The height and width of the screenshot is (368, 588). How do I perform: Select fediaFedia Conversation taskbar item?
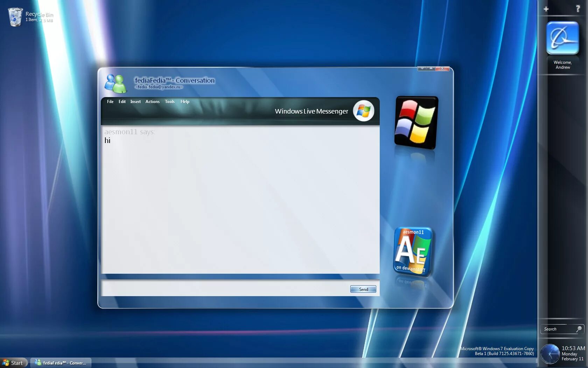61,363
